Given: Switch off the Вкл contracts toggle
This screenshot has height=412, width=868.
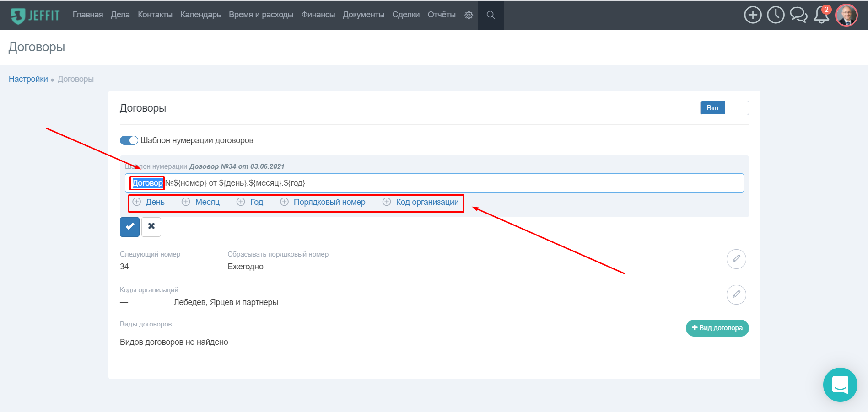Looking at the screenshot, I should pyautogui.click(x=724, y=108).
